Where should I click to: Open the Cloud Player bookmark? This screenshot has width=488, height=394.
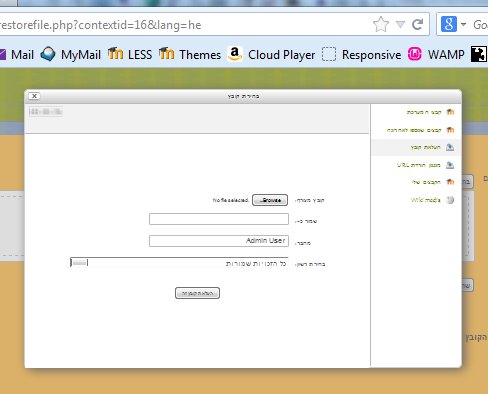[x=271, y=54]
